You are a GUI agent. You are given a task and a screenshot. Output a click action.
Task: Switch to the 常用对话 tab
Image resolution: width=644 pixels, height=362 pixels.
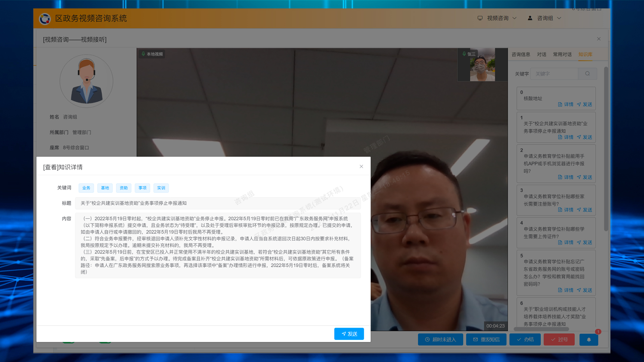(562, 54)
